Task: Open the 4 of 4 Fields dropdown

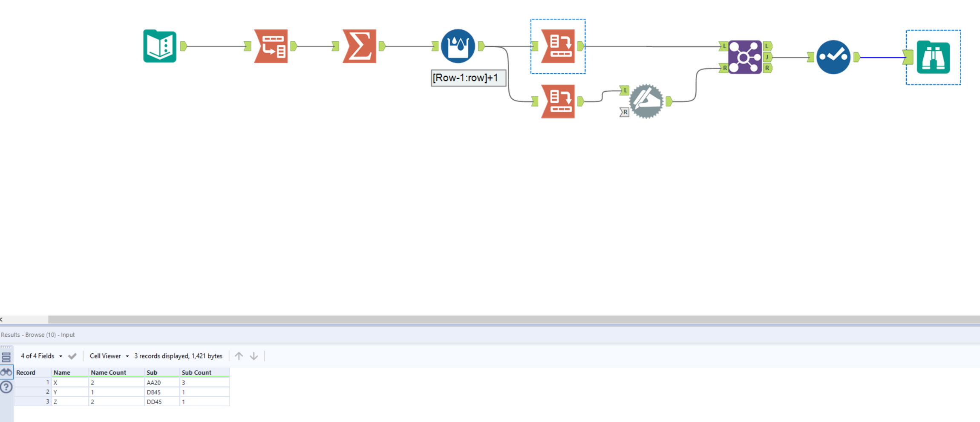Action: (x=41, y=356)
